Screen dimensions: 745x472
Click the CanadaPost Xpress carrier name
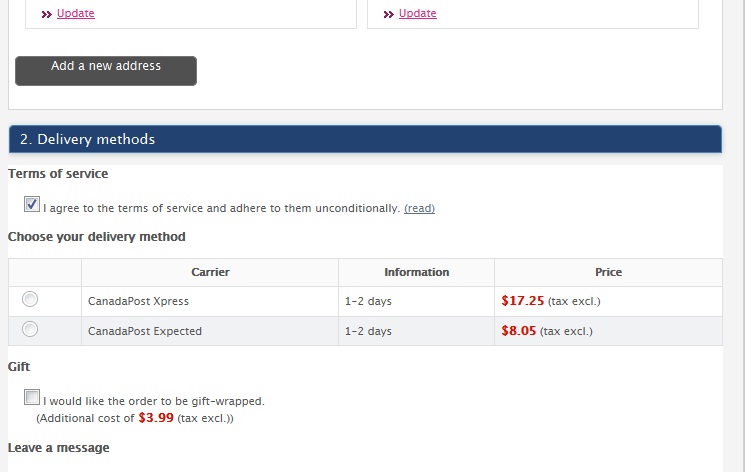[138, 301]
